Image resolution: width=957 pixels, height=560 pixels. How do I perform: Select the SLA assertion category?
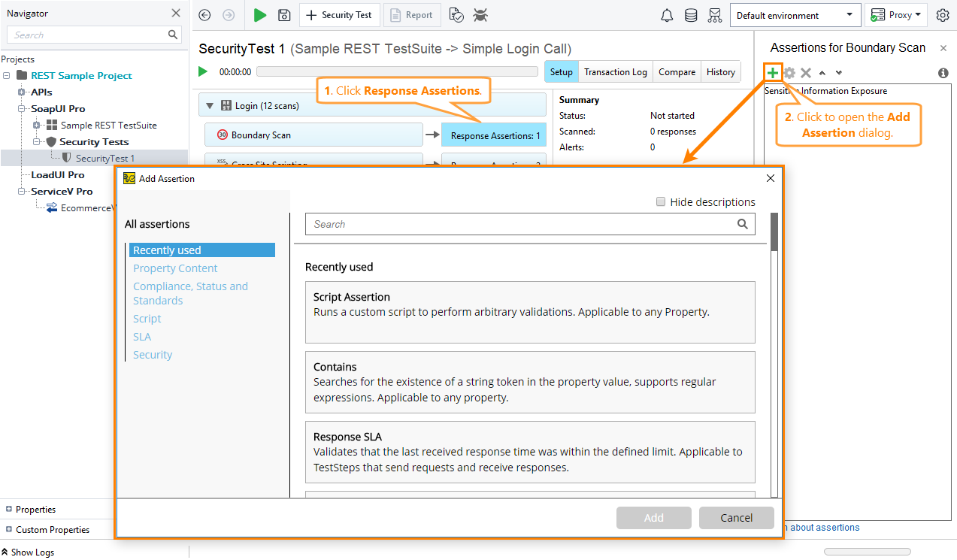click(x=142, y=337)
